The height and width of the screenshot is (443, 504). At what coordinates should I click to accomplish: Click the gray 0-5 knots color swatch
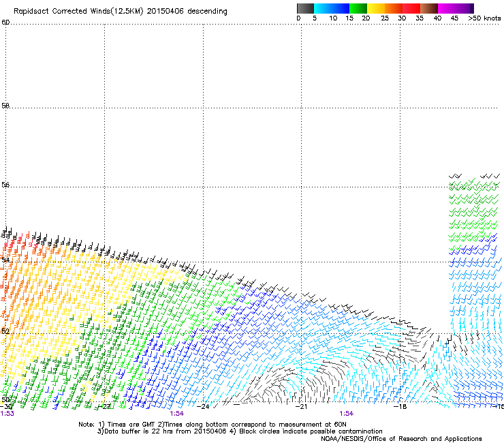[305, 8]
